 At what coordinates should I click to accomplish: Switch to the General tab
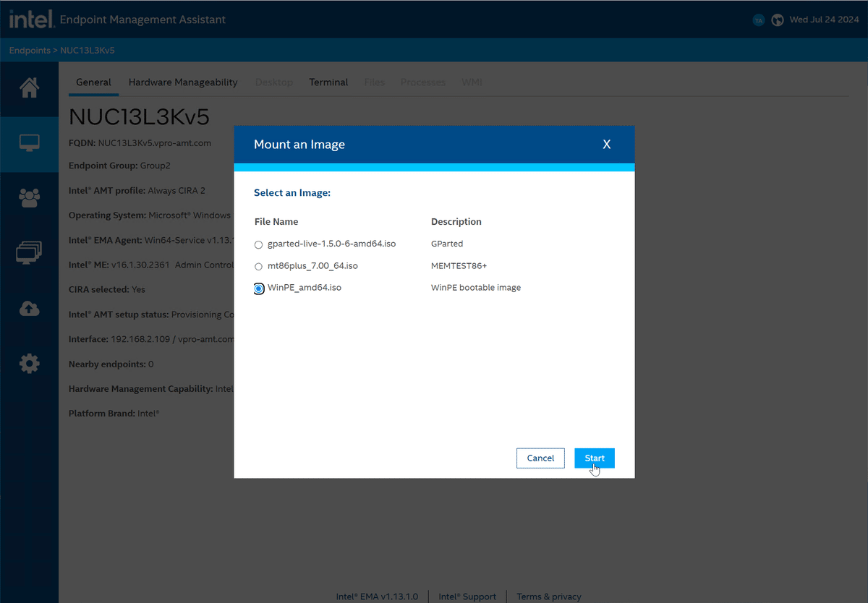tap(93, 82)
